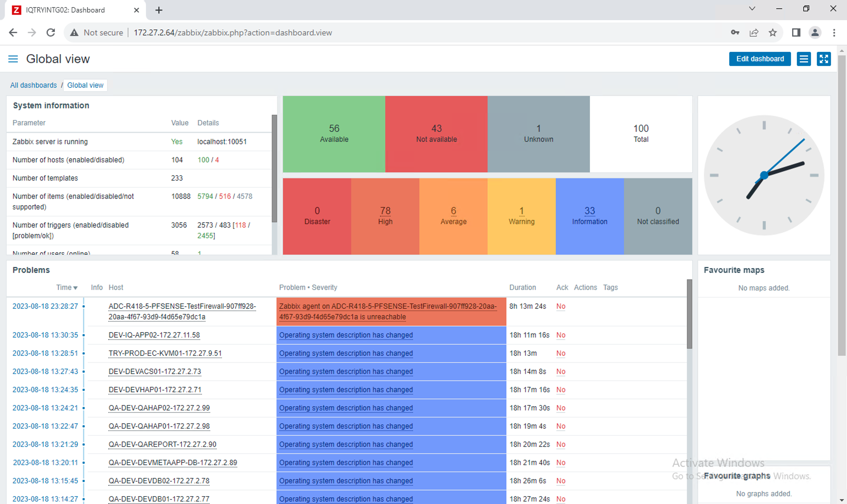Bookmark this page with the star icon

coord(773,33)
